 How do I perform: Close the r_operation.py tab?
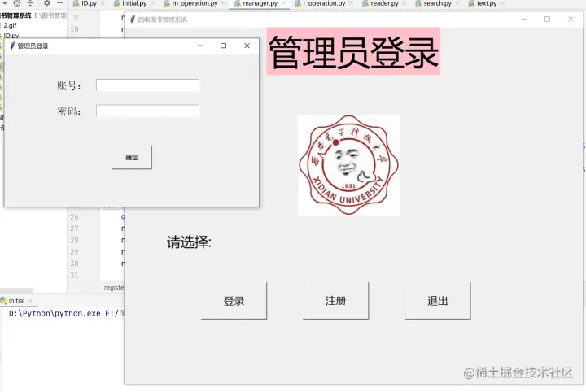click(352, 3)
